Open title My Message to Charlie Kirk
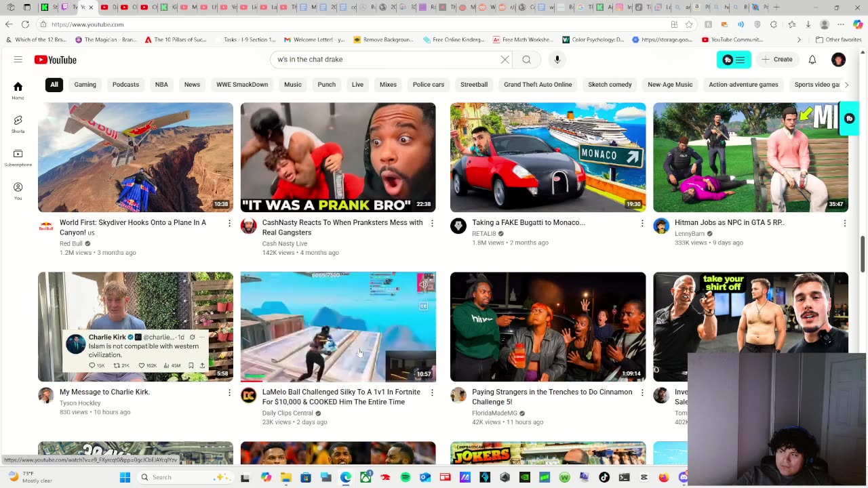The width and height of the screenshot is (868, 488). pos(104,392)
